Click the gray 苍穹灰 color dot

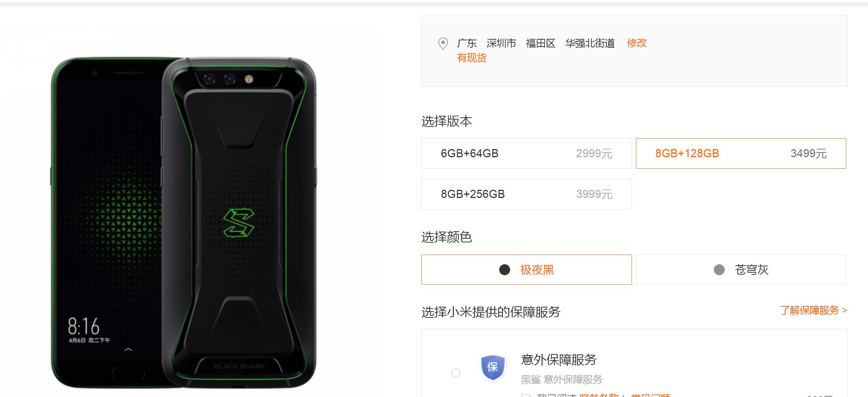tap(719, 270)
